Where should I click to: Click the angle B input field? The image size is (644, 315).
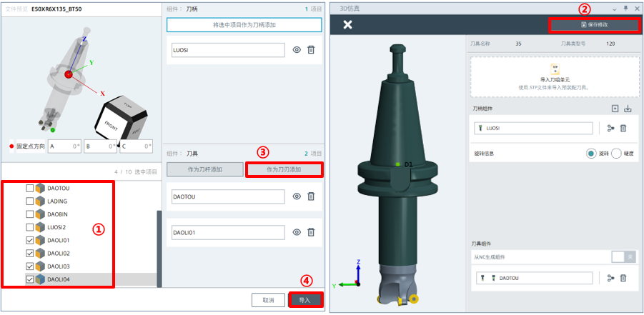pyautogui.click(x=100, y=146)
